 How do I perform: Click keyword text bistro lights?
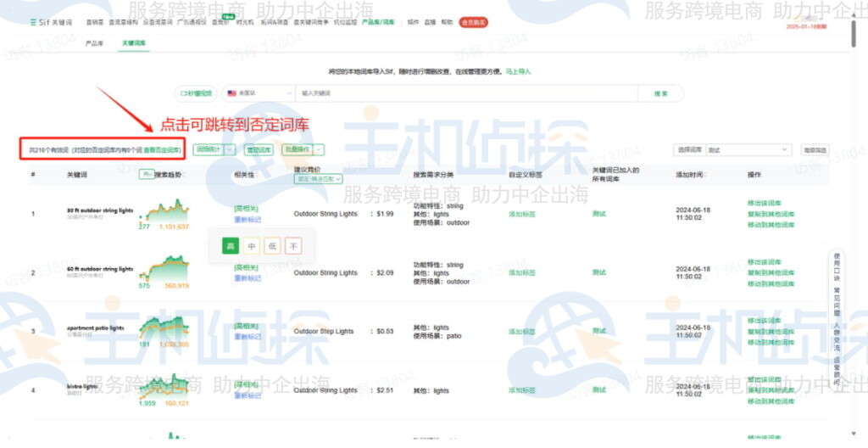tap(82, 387)
